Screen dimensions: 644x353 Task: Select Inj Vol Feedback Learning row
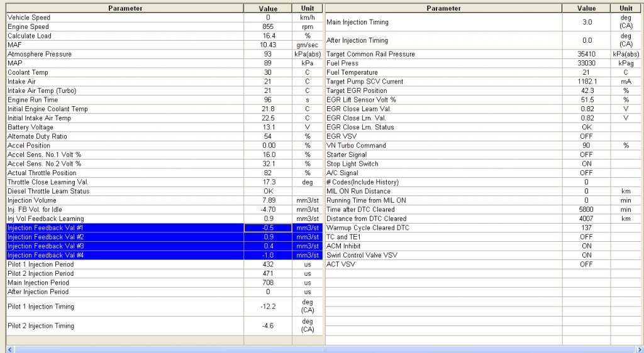[x=165, y=219]
